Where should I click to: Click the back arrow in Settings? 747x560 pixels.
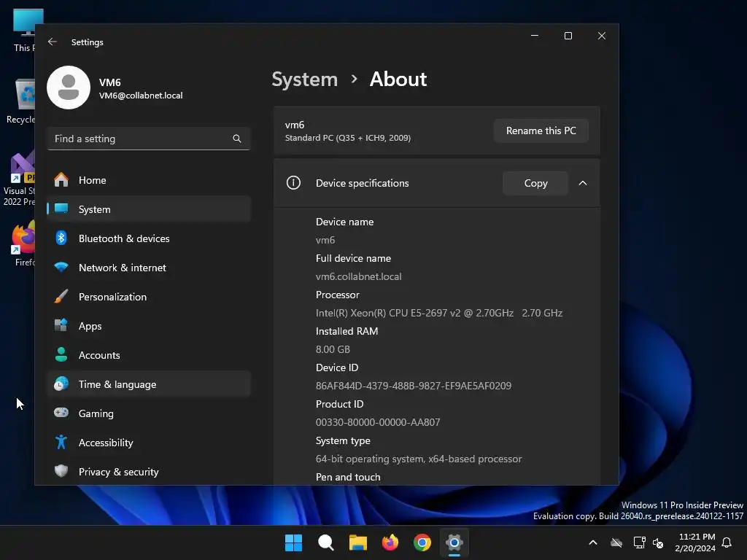click(x=53, y=42)
